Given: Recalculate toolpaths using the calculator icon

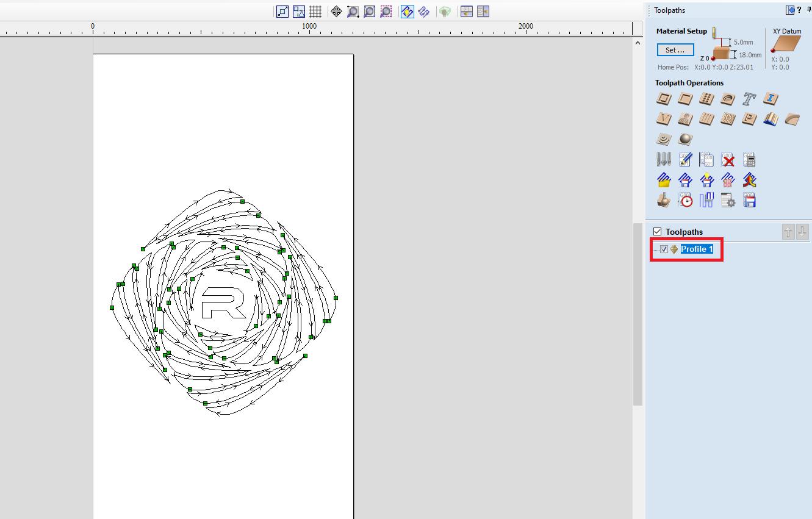Looking at the screenshot, I should click(750, 160).
